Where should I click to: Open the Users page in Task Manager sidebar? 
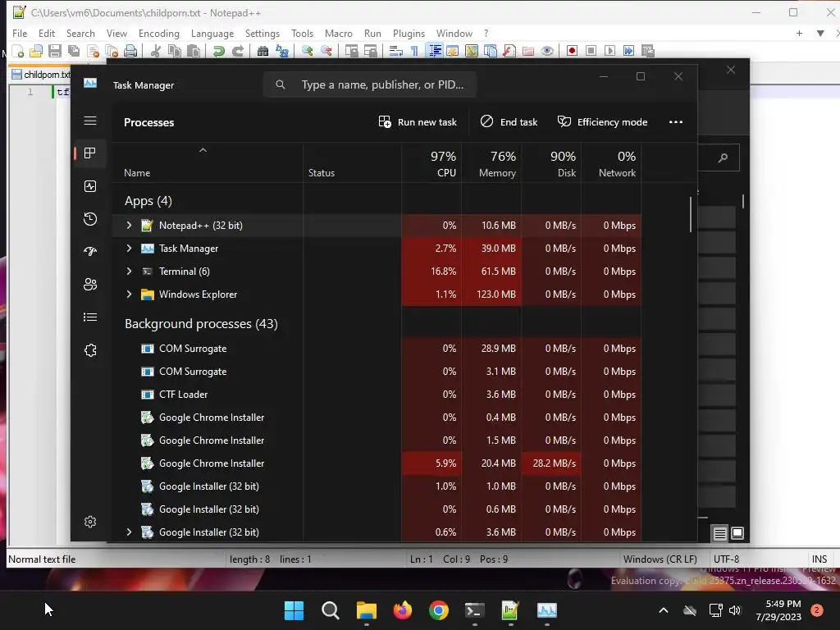click(x=90, y=284)
